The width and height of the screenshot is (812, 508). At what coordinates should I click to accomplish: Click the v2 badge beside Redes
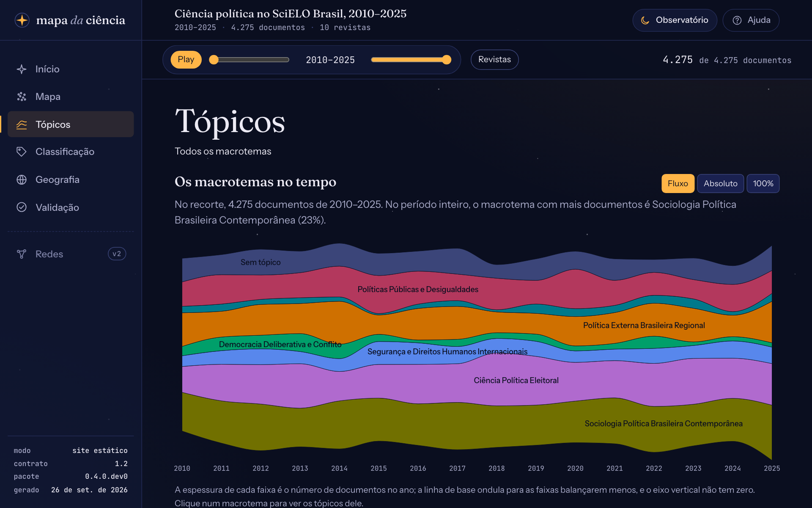117,254
